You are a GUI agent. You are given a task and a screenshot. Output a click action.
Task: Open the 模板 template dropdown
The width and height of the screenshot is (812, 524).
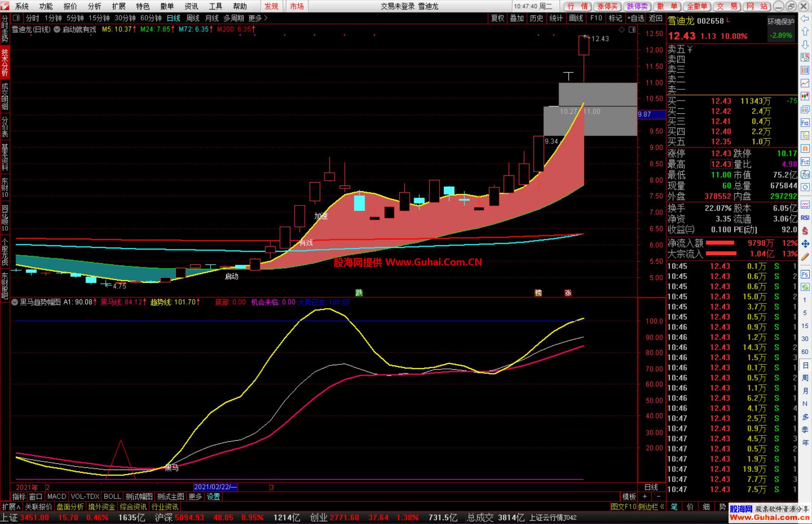(x=629, y=497)
